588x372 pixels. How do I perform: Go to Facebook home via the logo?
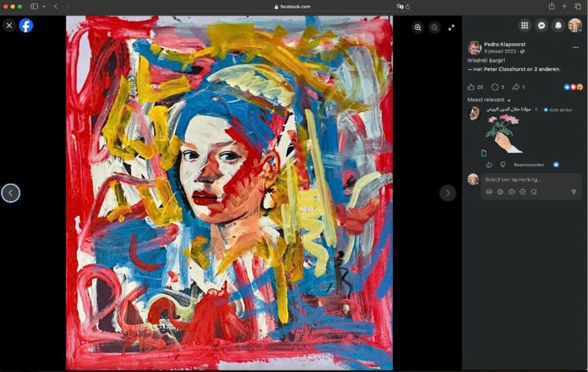pyautogui.click(x=26, y=25)
